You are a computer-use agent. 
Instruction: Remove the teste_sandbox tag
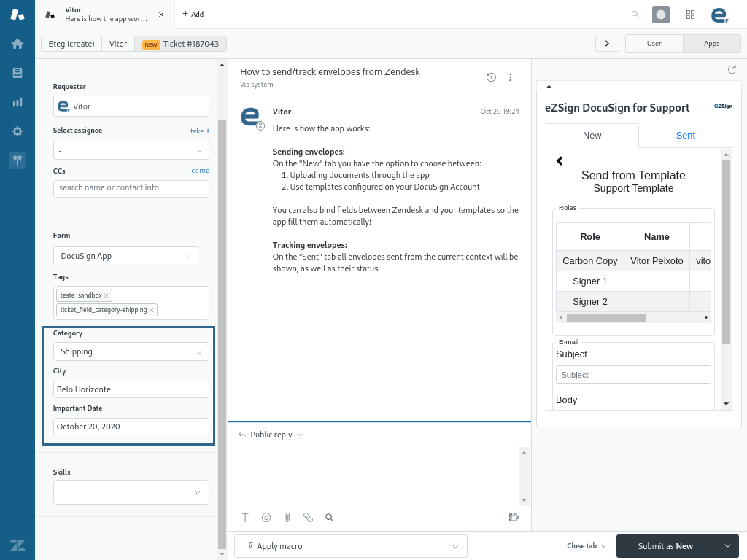[x=107, y=295]
